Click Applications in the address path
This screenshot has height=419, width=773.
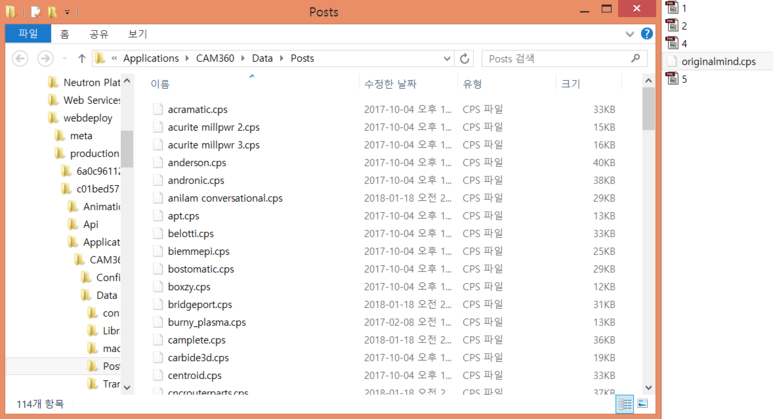(x=151, y=58)
